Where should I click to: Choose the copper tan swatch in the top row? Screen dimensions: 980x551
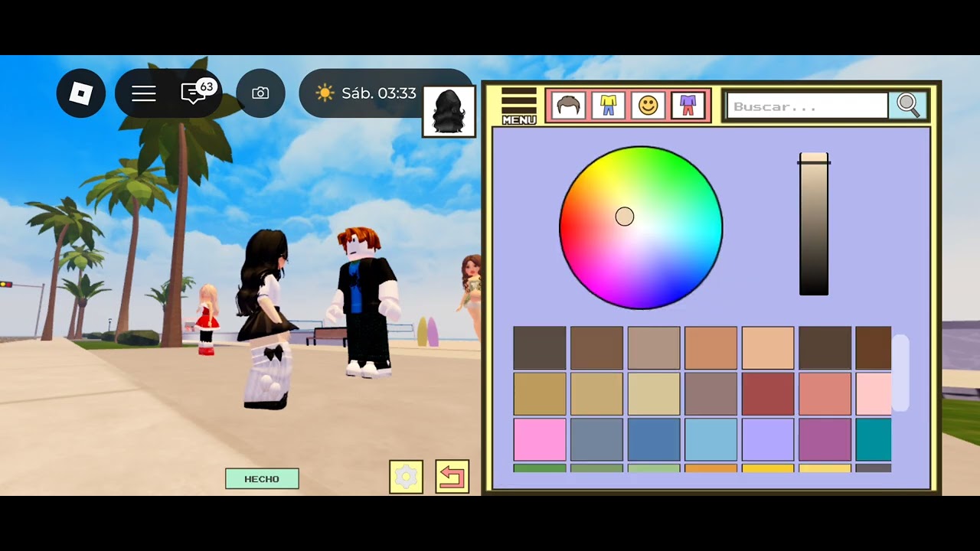point(710,348)
